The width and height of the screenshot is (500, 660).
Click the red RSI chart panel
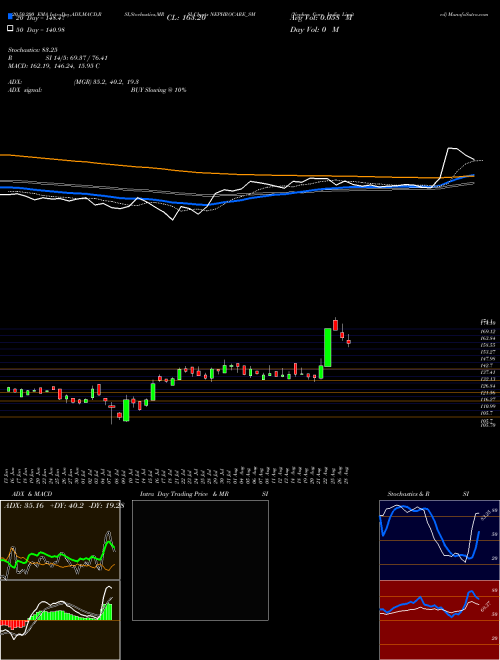pos(439,620)
